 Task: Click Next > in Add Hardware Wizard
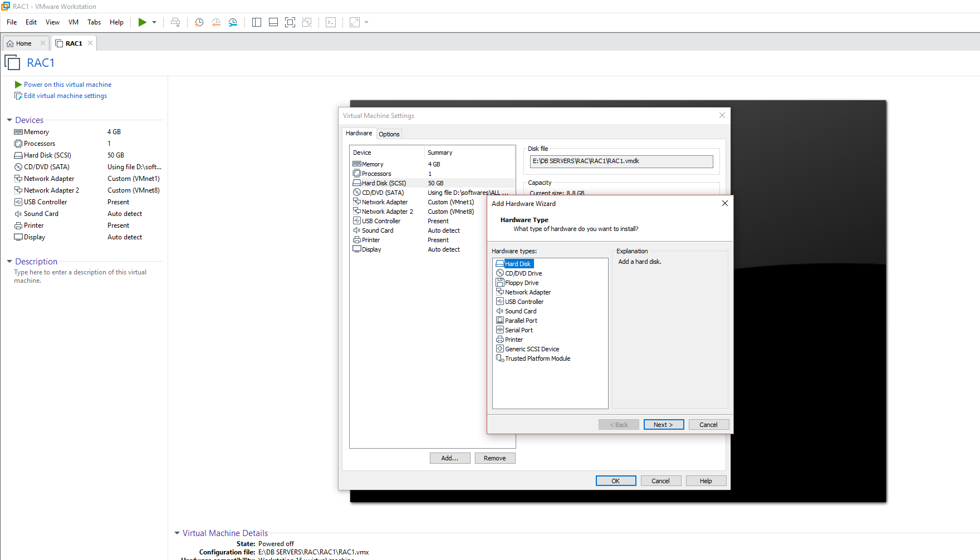coord(664,425)
